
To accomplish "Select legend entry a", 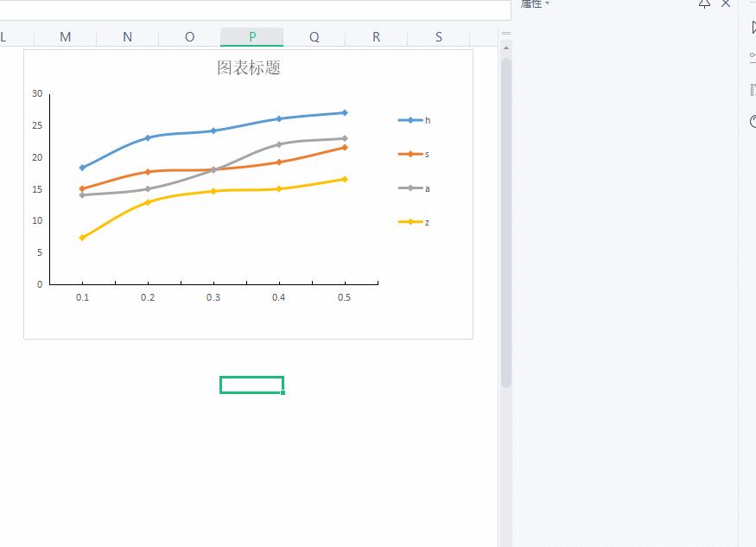I will click(414, 188).
